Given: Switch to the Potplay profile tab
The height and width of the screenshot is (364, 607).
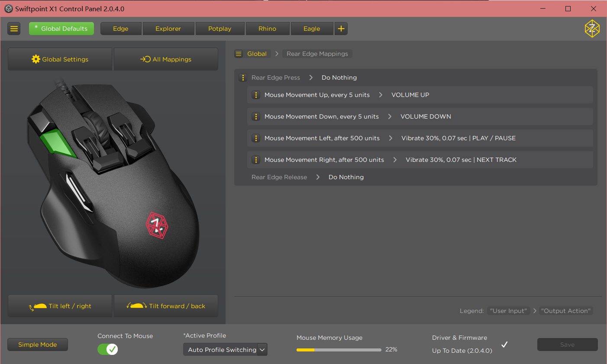Looking at the screenshot, I should 220,29.
